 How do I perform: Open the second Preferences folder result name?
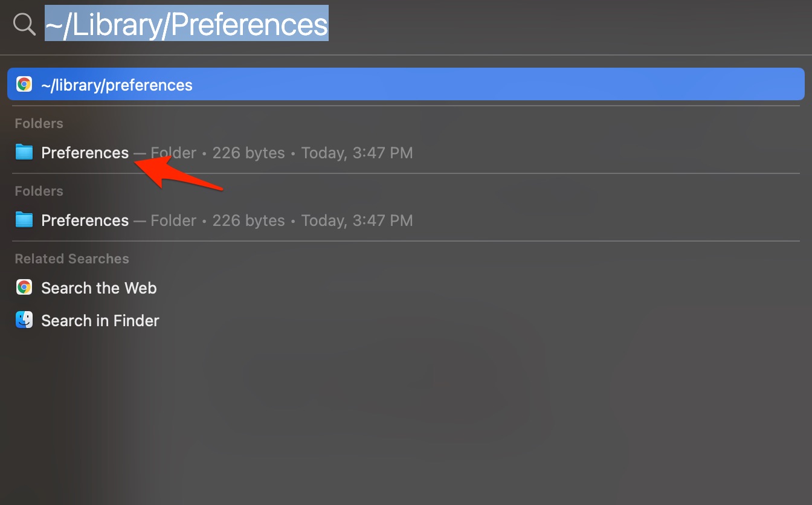tap(85, 220)
